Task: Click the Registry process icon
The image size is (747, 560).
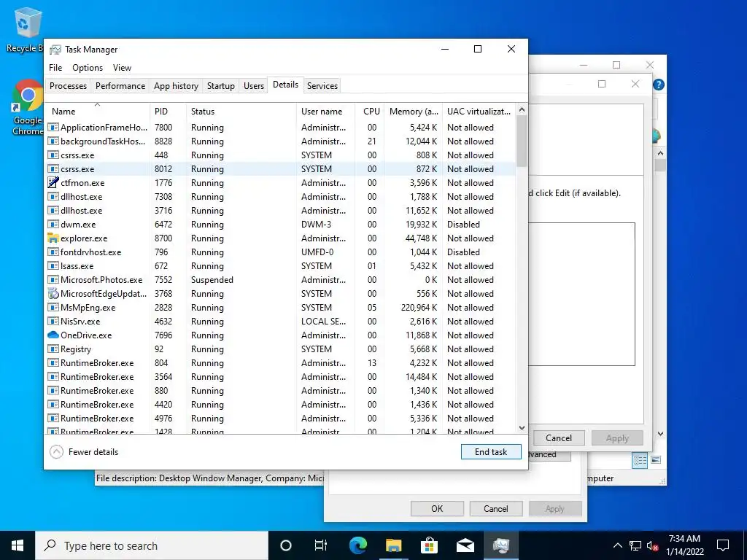Action: 53,349
